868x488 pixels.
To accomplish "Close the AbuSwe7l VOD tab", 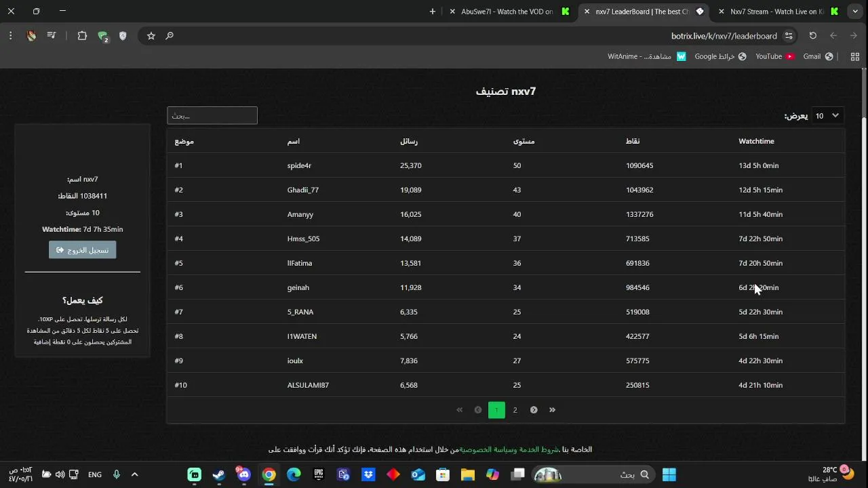I will pyautogui.click(x=452, y=12).
